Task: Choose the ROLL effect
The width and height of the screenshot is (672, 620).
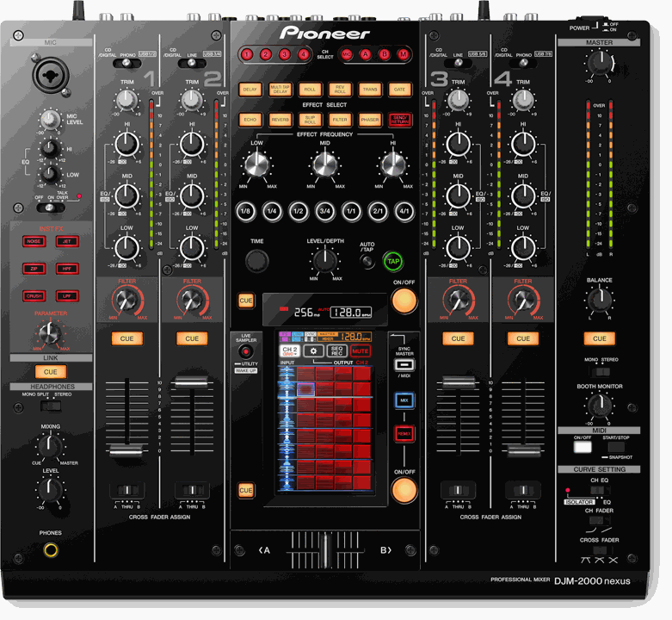Action: point(310,90)
